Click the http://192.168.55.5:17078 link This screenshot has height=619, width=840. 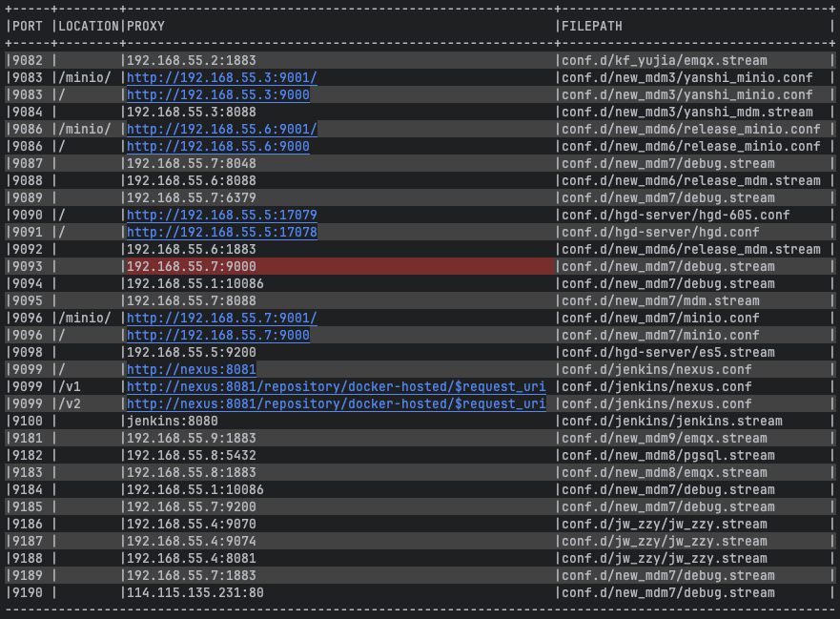[221, 232]
